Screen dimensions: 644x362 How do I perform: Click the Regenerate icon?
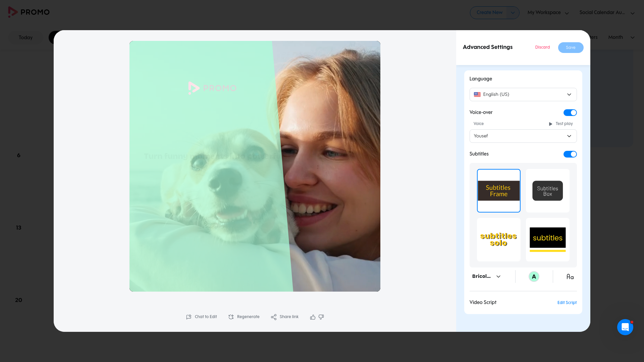click(231, 317)
